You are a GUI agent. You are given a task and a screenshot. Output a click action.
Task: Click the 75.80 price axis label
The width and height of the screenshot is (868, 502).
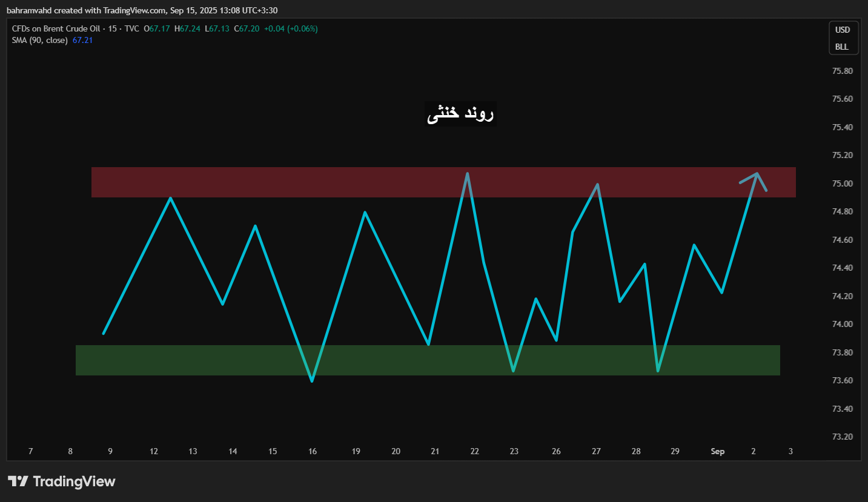[842, 71]
